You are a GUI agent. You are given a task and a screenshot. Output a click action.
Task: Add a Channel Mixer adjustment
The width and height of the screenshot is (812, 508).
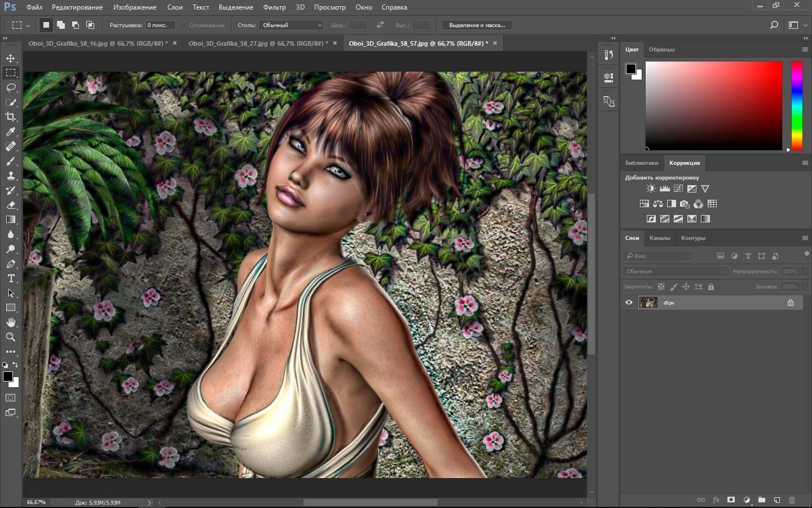pos(698,204)
